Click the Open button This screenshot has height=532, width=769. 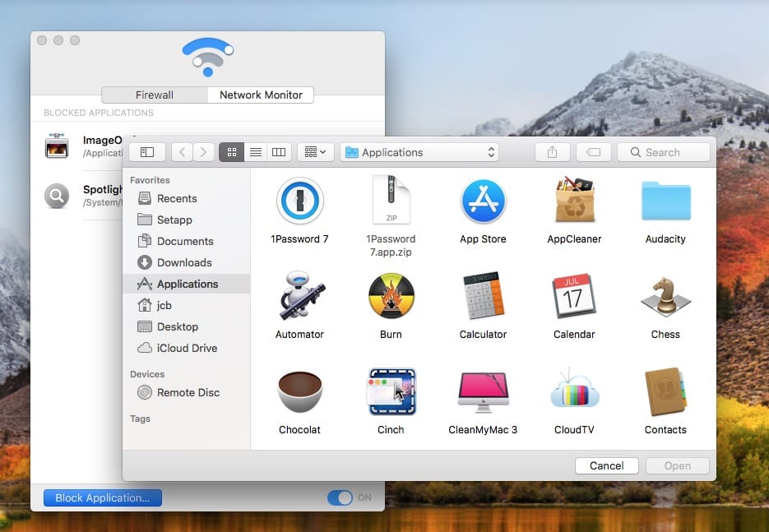tap(677, 465)
